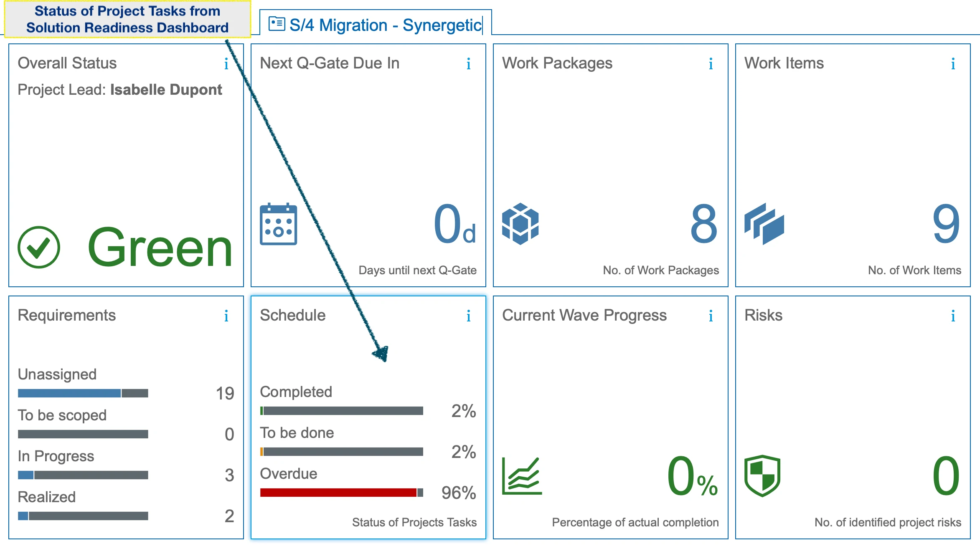This screenshot has height=546, width=980.
Task: Click the wave progress chart icon
Action: click(x=522, y=476)
